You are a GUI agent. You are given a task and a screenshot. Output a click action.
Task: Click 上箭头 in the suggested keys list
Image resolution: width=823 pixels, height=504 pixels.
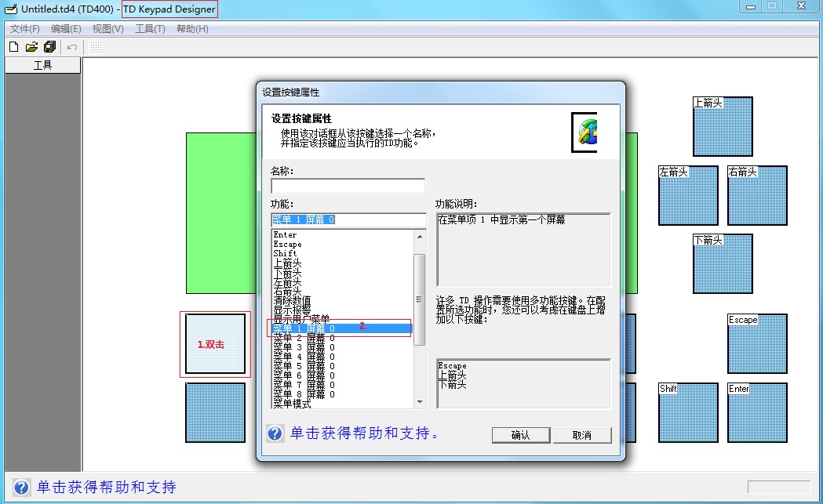pyautogui.click(x=453, y=375)
